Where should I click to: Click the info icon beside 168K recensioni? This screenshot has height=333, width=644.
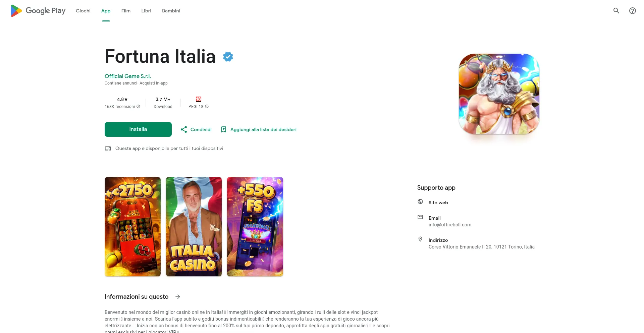(x=138, y=106)
